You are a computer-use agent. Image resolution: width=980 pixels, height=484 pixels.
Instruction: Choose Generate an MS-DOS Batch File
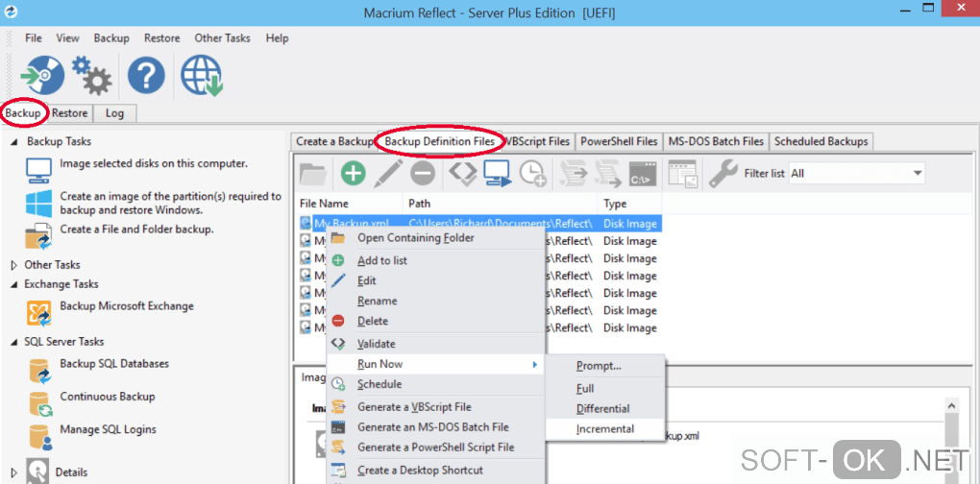(435, 427)
